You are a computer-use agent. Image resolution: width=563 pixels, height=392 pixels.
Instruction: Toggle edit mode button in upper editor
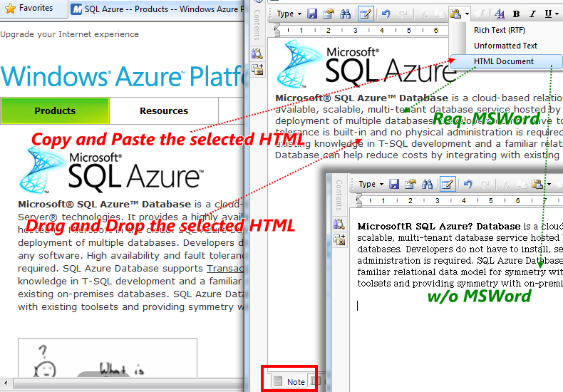(366, 14)
